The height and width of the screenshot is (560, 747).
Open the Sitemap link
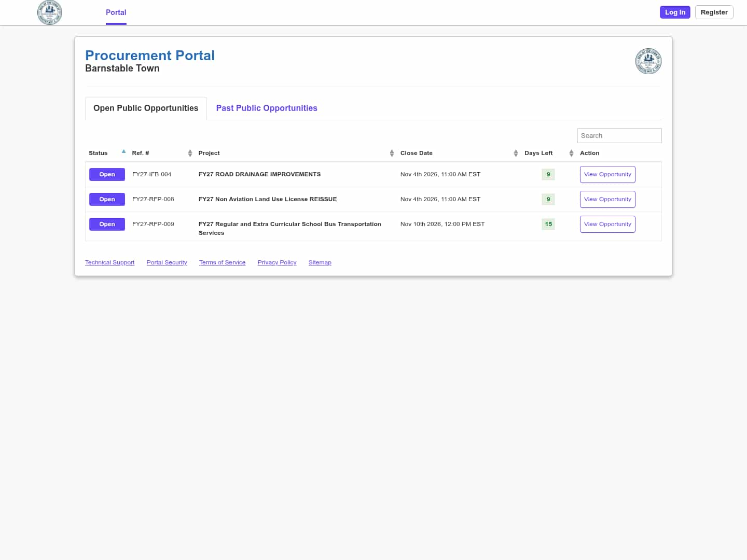coord(320,262)
